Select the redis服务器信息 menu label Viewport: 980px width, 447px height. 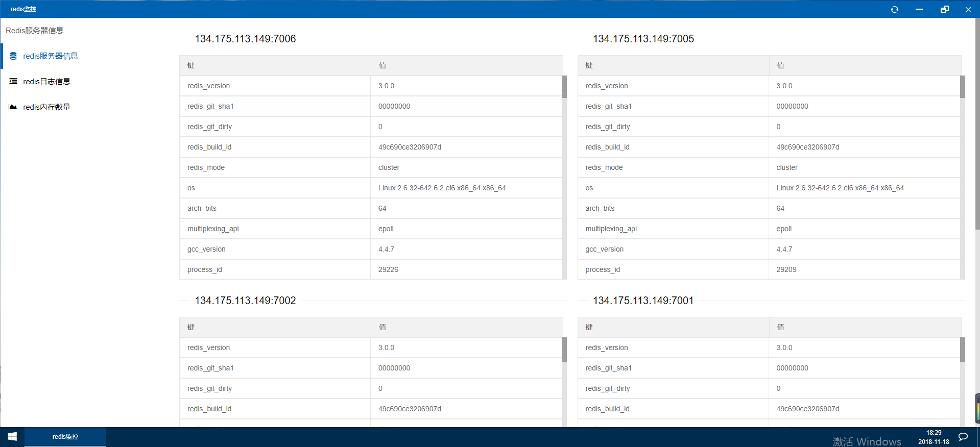coord(51,56)
